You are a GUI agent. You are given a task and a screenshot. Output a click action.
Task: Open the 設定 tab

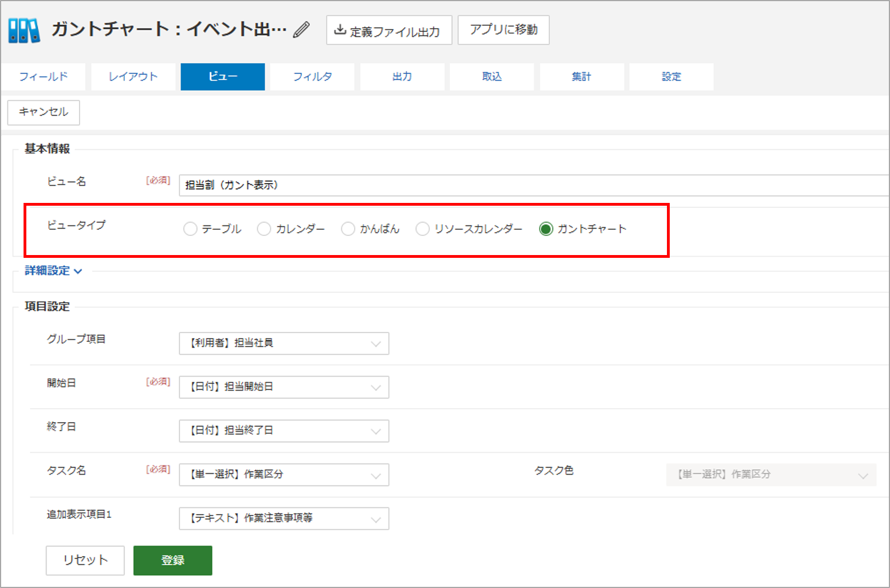[671, 77]
